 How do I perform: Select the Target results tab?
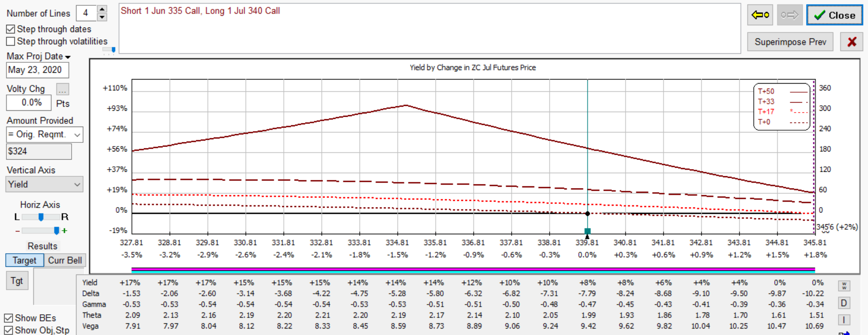point(24,260)
